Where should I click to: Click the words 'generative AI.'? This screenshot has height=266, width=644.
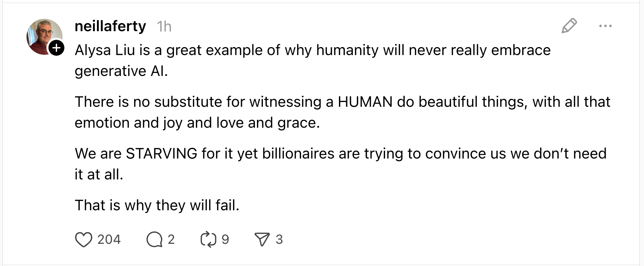[121, 71]
